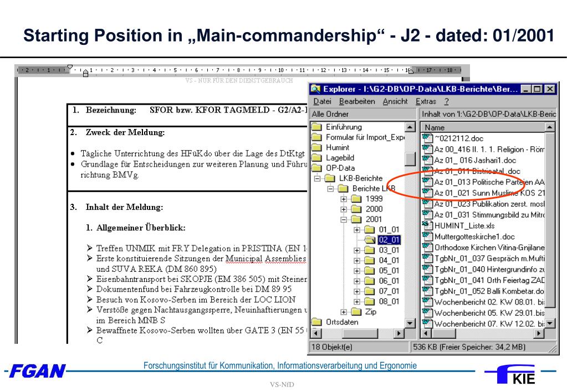This screenshot has width=567, height=392.
Task: Collapse the 2001 folder node
Action: (x=344, y=219)
